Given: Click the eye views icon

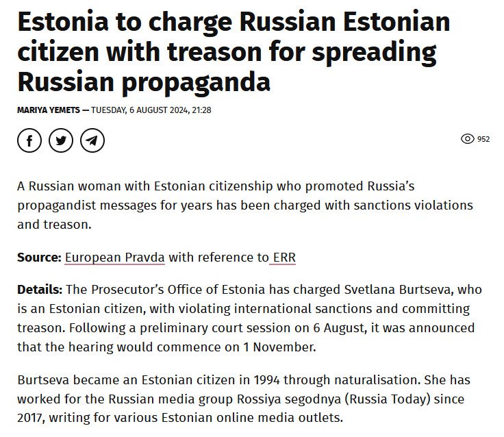Looking at the screenshot, I should [x=467, y=139].
